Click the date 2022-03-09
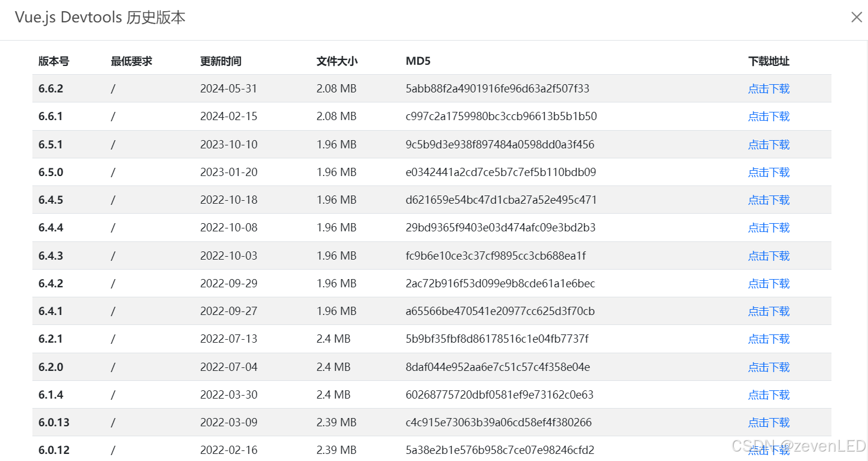The width and height of the screenshot is (868, 461). 228,423
